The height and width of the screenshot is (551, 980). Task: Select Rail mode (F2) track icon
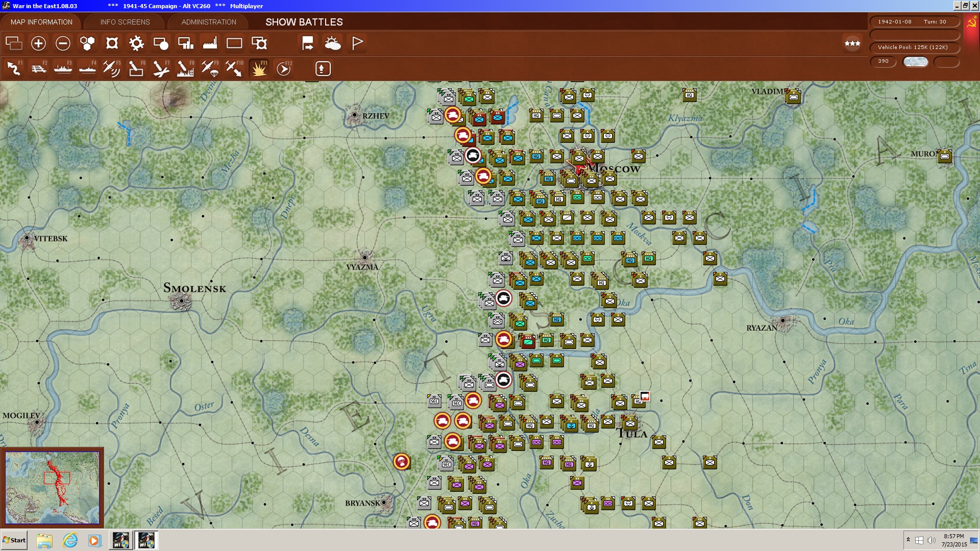point(39,68)
